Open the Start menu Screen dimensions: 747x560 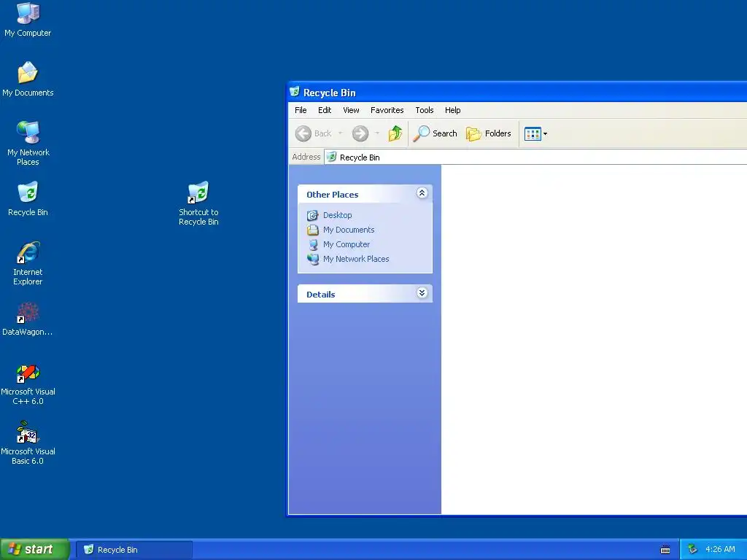click(x=35, y=549)
